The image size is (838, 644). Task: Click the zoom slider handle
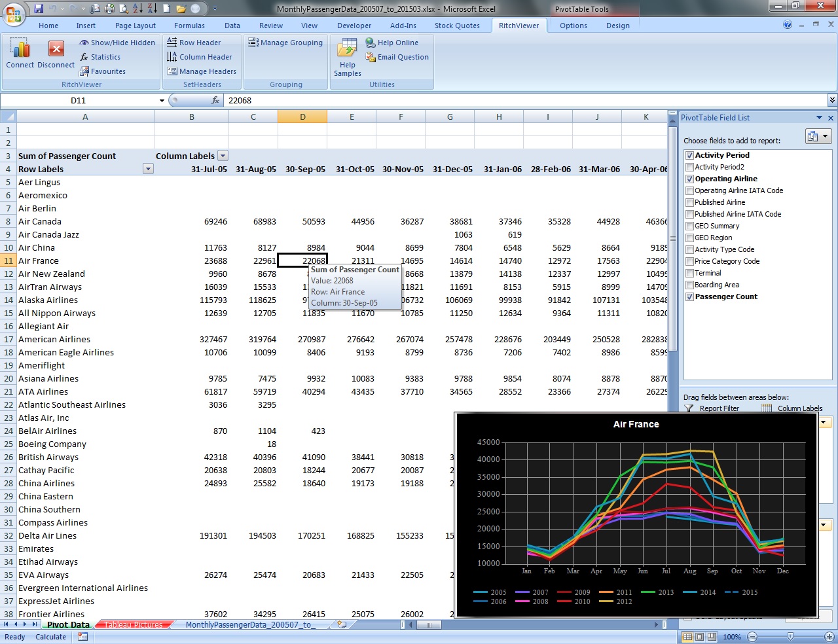pos(790,637)
